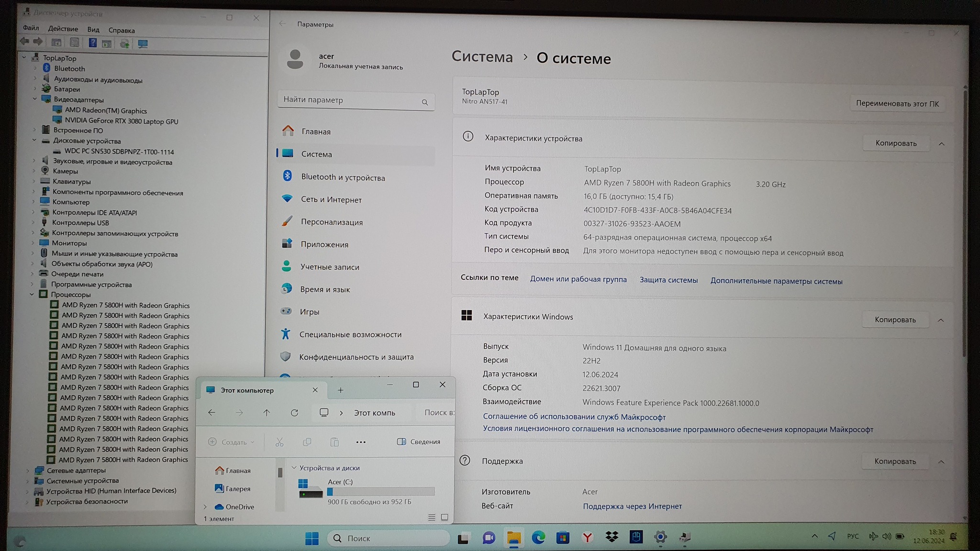Collapse the Характеристики устройства section chevron

coord(941,143)
